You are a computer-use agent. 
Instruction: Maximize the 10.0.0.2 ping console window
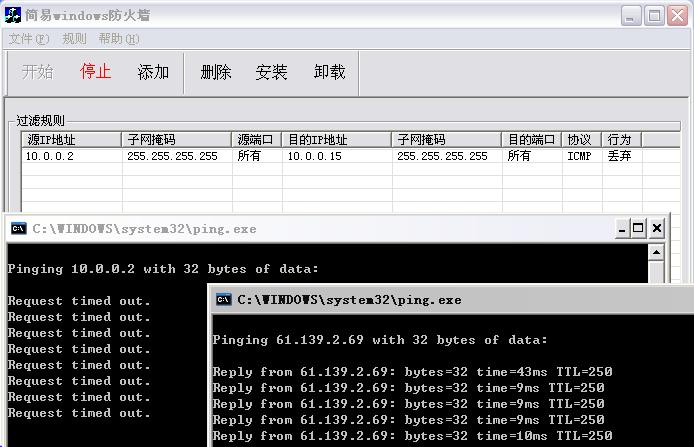click(x=638, y=228)
